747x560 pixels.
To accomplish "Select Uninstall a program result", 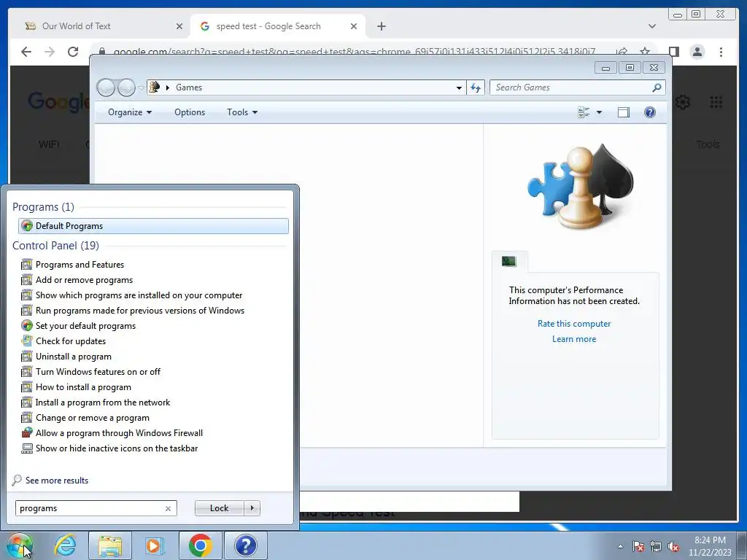I will click(74, 356).
